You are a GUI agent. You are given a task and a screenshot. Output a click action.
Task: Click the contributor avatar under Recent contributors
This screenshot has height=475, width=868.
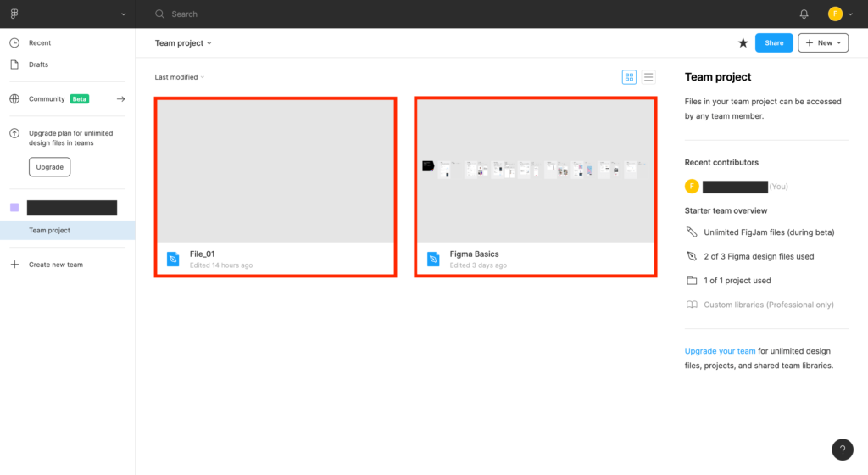pyautogui.click(x=692, y=187)
